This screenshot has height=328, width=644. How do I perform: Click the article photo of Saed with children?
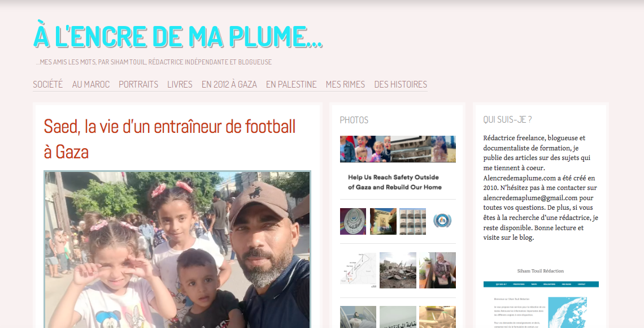click(177, 249)
